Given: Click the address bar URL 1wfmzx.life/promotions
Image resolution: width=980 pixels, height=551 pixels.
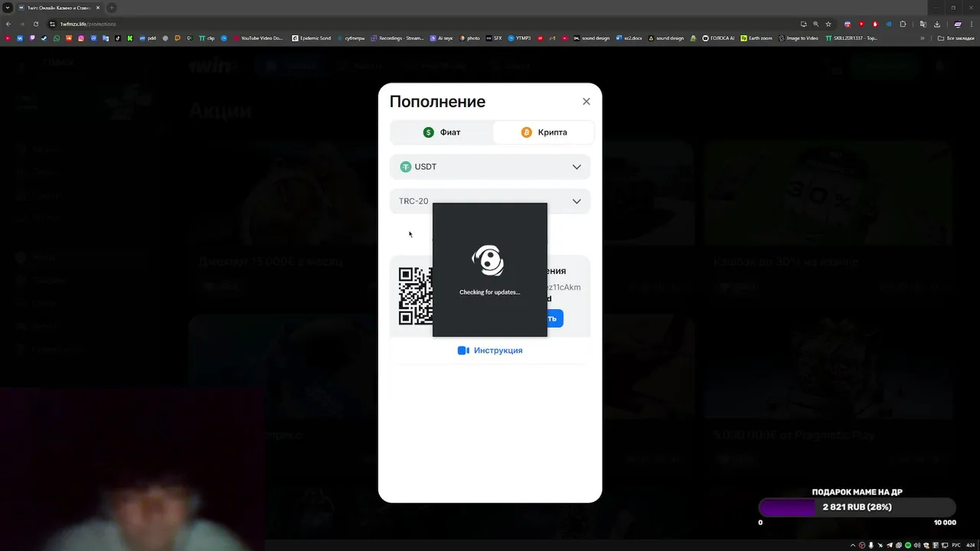Looking at the screenshot, I should coord(88,24).
